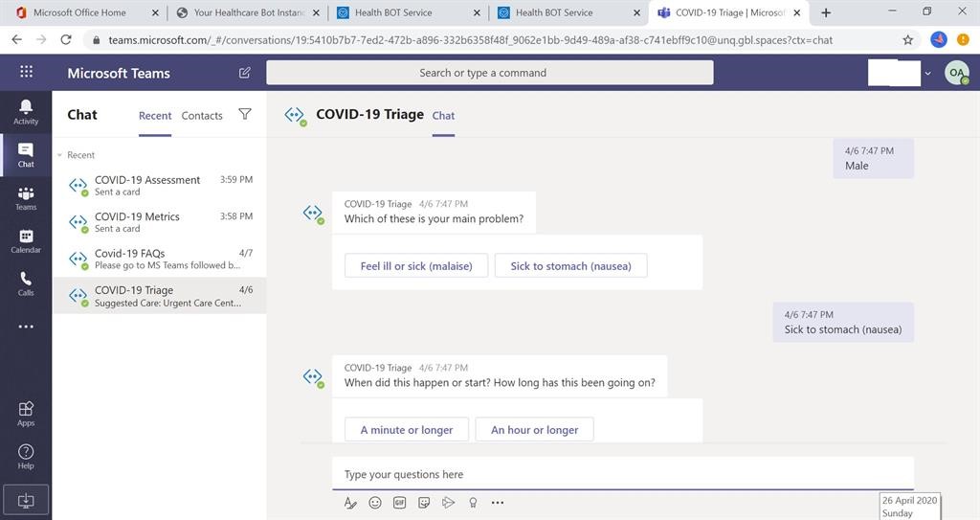Open the COVID-19 Metrics chat
980x520 pixels.
[160, 222]
